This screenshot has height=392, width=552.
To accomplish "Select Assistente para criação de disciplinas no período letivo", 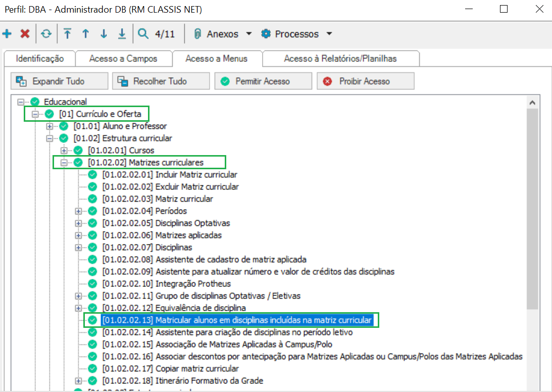I will [x=227, y=332].
